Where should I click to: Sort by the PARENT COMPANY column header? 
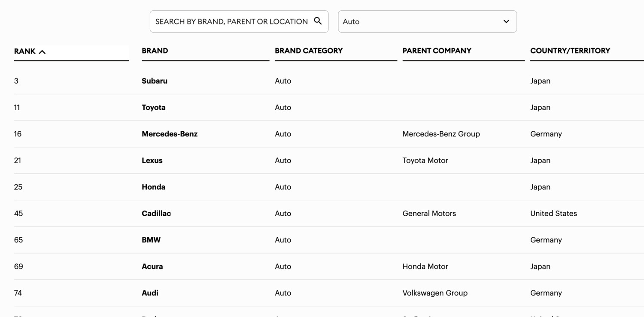click(x=437, y=51)
